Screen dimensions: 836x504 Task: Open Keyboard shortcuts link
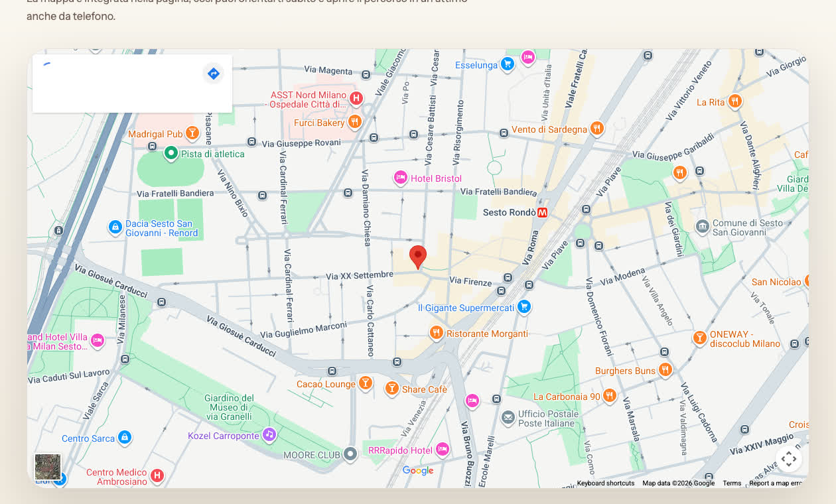[x=606, y=483]
